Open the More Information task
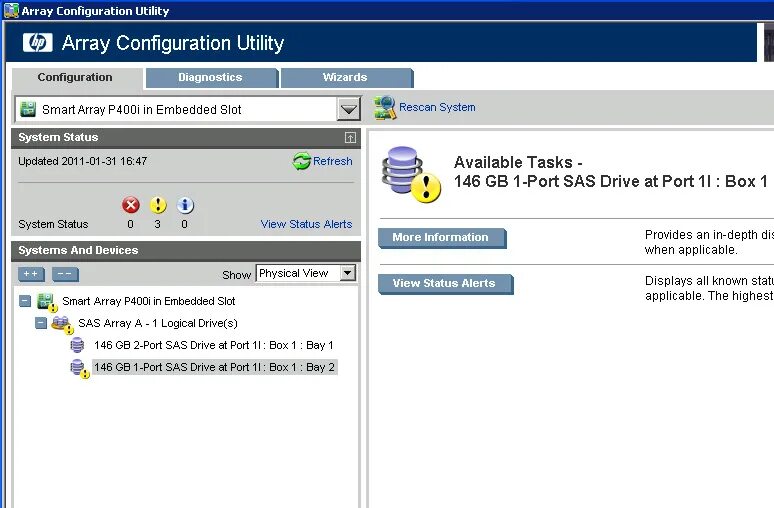Screen dimensions: 774x508 coord(442,237)
